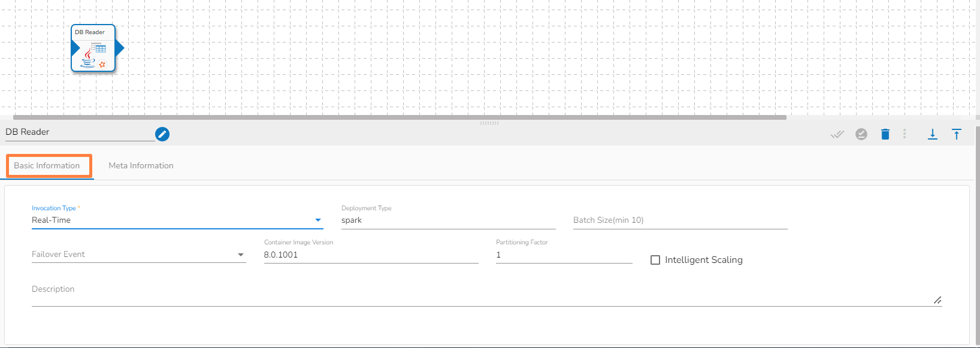Viewport: 980px width, 348px height.
Task: Click the DB Reader node's left input port
Action: point(75,48)
